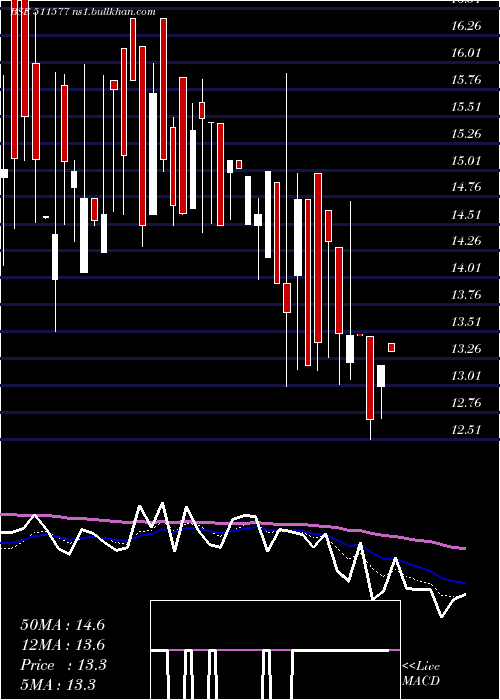Click the 12MA : 13.6 readout

pos(62,645)
